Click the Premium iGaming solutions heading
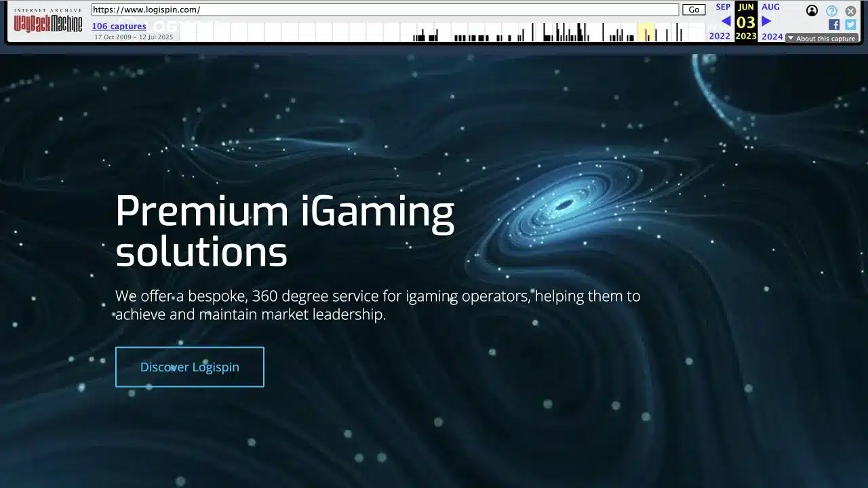The width and height of the screenshot is (868, 488). (285, 231)
